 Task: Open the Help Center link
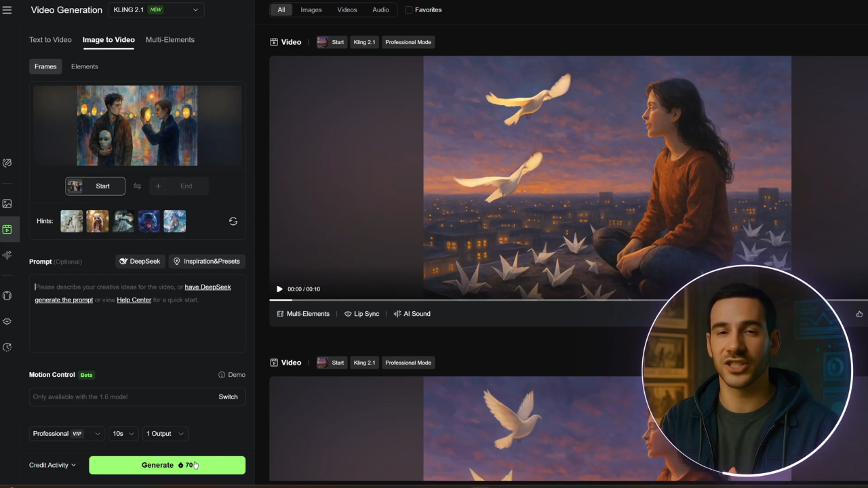coord(134,300)
